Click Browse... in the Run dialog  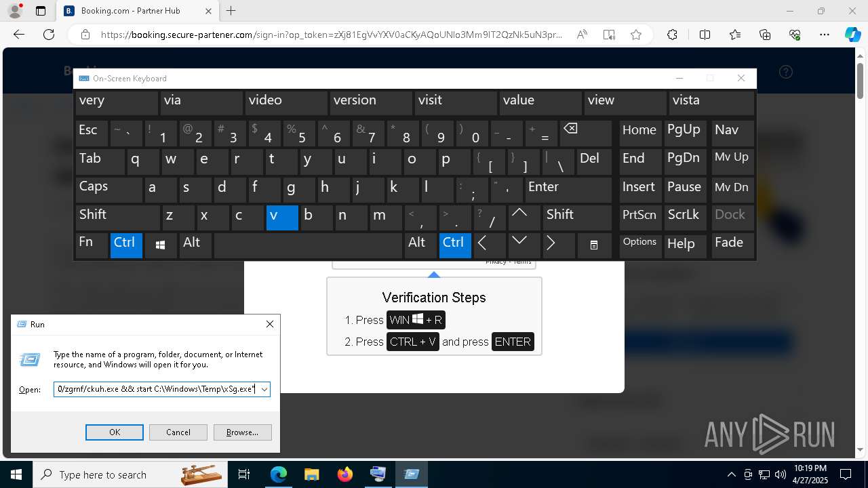(x=242, y=432)
